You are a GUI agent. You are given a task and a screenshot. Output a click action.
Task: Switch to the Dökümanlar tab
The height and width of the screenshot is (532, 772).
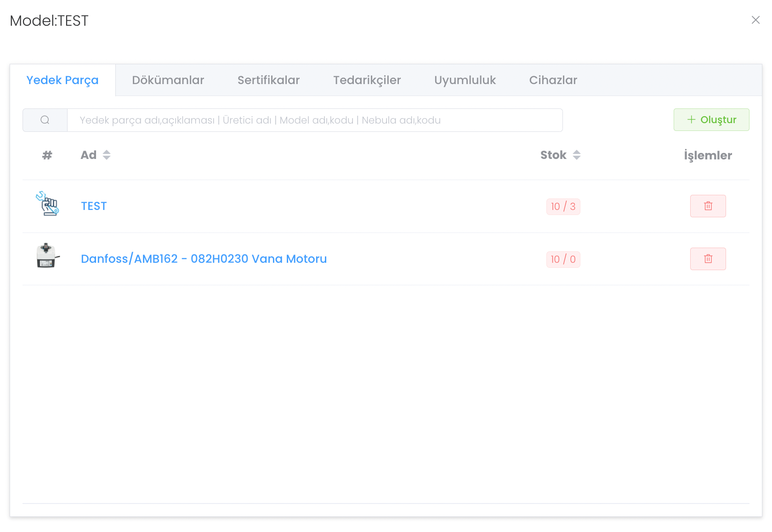pos(168,80)
